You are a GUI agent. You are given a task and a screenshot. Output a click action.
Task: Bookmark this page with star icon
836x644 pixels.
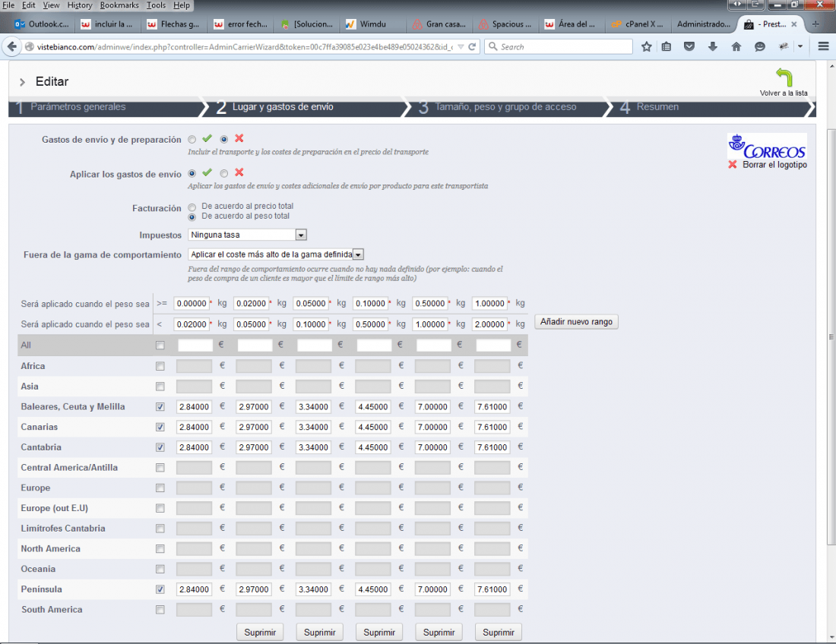point(646,47)
